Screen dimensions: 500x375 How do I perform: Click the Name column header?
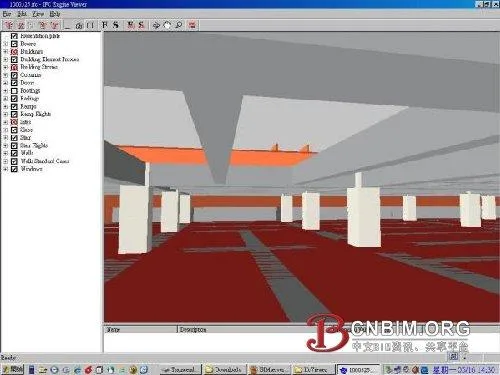tap(140, 330)
